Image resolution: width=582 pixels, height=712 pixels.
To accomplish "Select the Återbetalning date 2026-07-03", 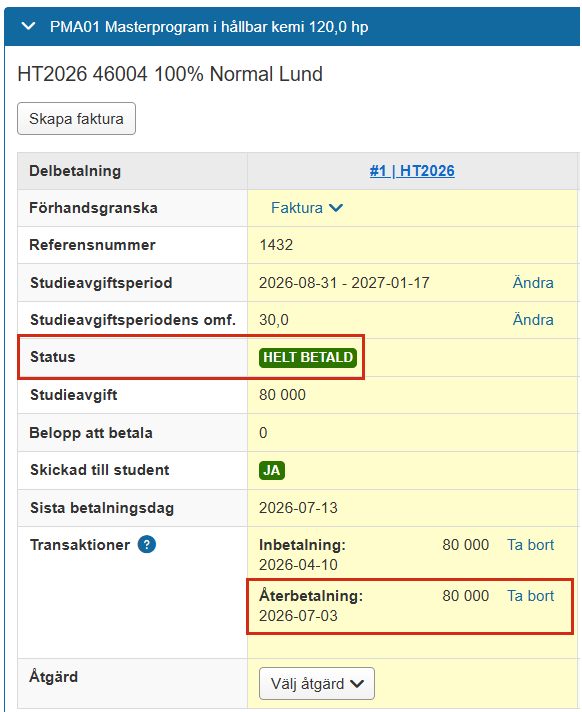I will point(298,615).
